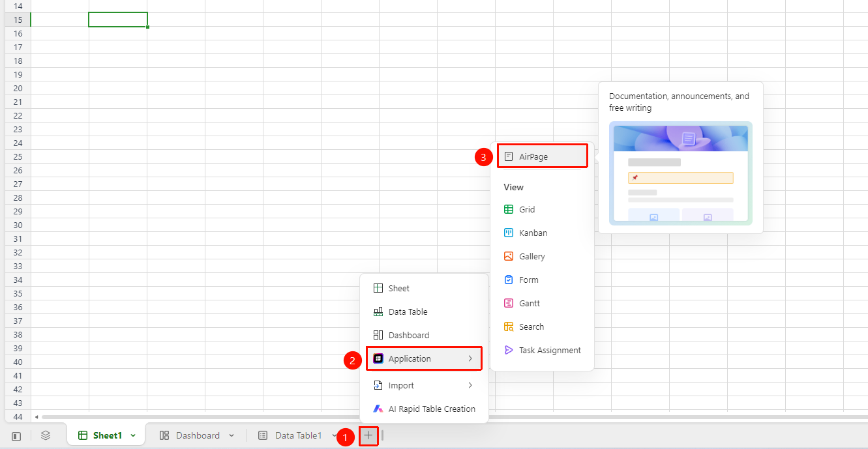The image size is (868, 449).
Task: Choose the Form view option
Action: 542,280
